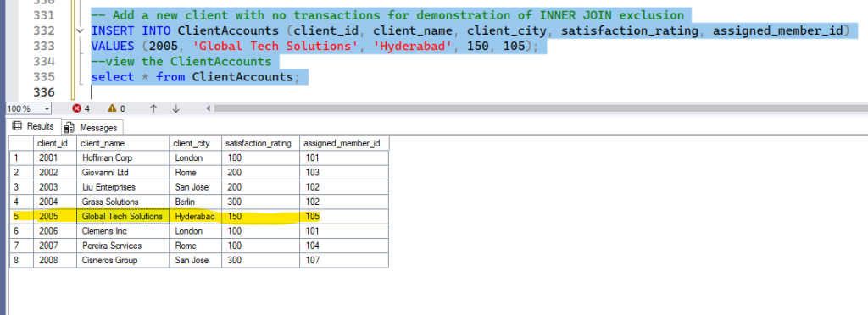This screenshot has height=315, width=868.
Task: Select row header 5 in results grid
Action: click(21, 216)
